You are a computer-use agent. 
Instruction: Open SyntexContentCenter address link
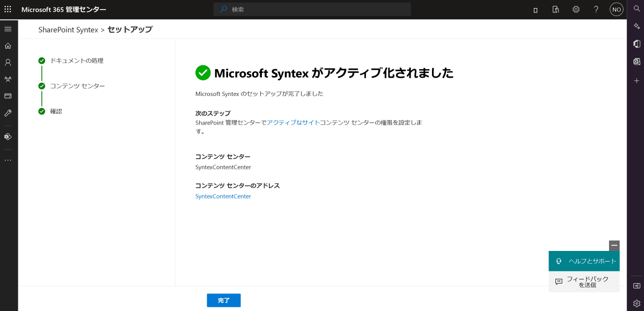223,196
